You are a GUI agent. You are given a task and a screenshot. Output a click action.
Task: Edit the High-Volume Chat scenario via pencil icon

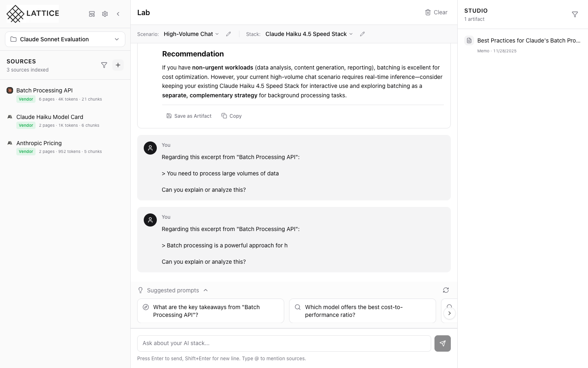pos(228,34)
